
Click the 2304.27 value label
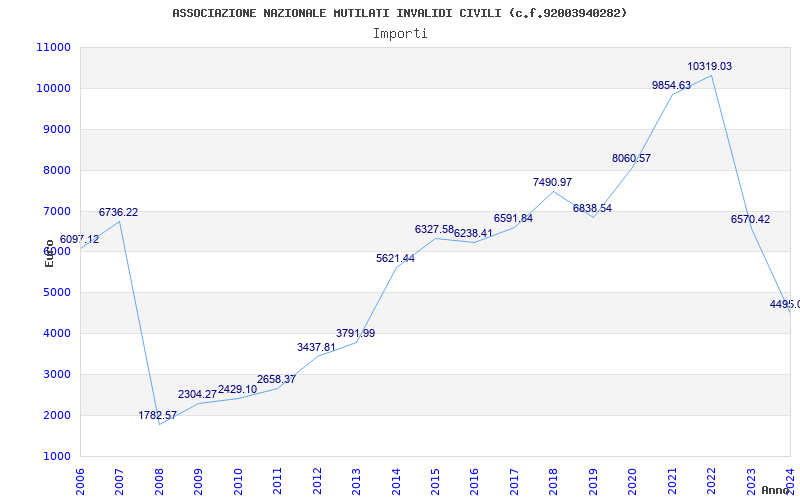point(197,394)
